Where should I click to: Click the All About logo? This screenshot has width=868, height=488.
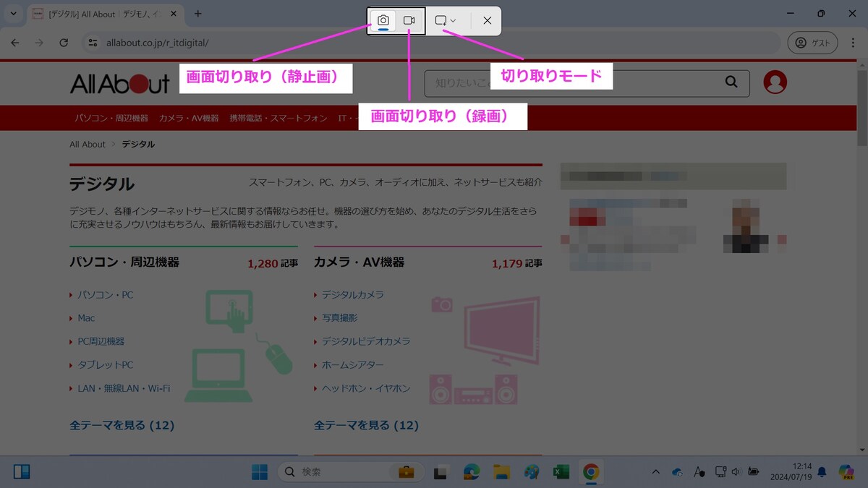click(120, 84)
